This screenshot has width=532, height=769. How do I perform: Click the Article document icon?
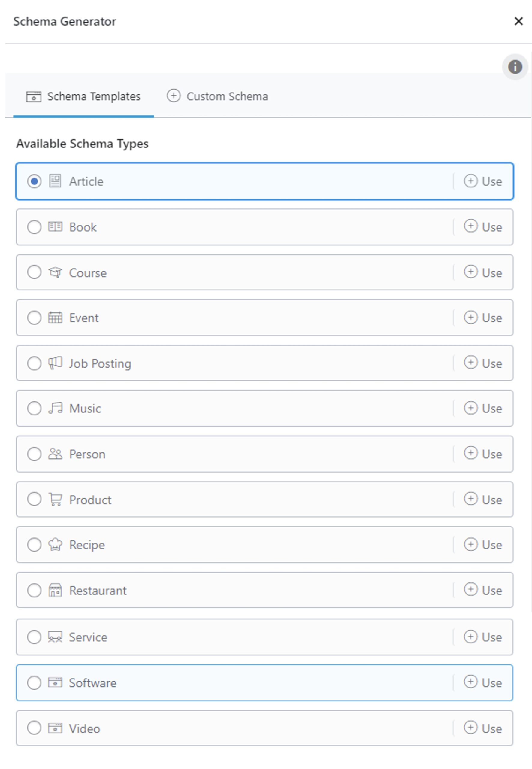(x=55, y=181)
